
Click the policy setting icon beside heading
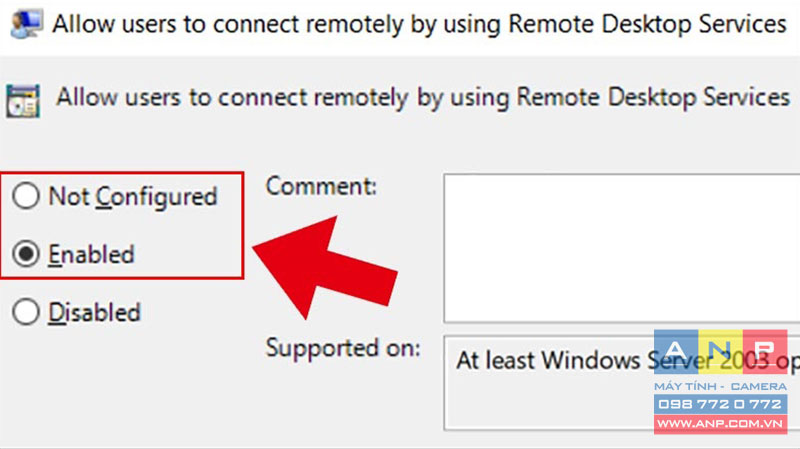23,101
